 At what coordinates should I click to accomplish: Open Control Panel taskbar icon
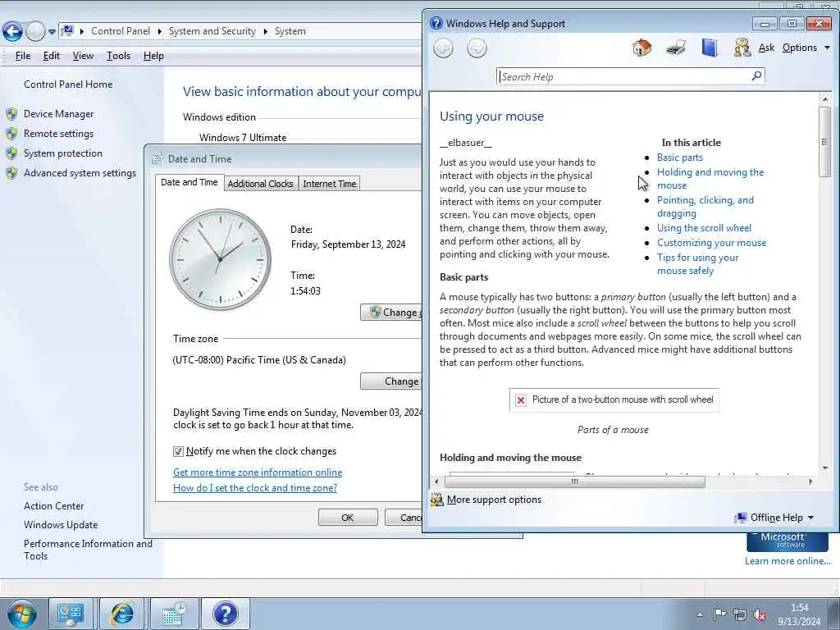(x=71, y=614)
